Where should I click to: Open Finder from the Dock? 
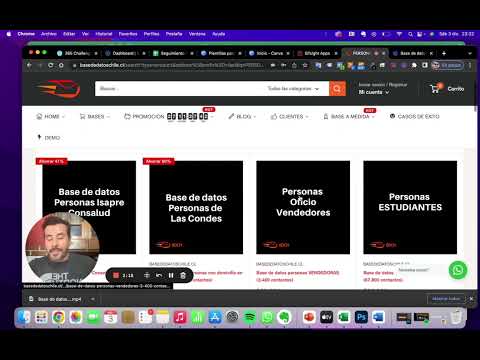pyautogui.click(x=24, y=317)
